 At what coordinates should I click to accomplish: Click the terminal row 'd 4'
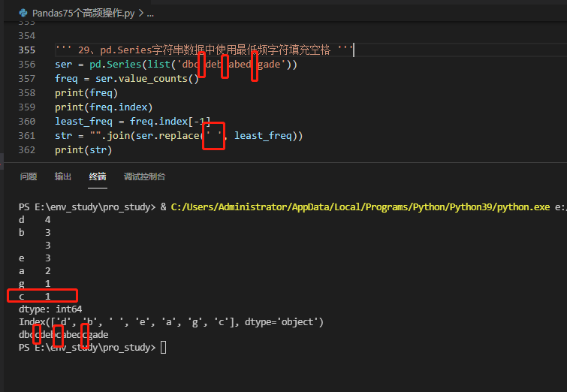pos(35,220)
